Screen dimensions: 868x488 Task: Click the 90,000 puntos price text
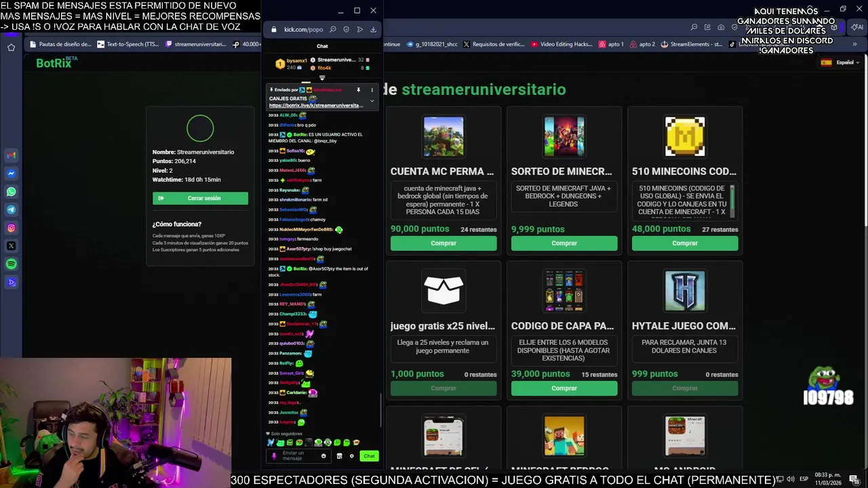coord(420,229)
